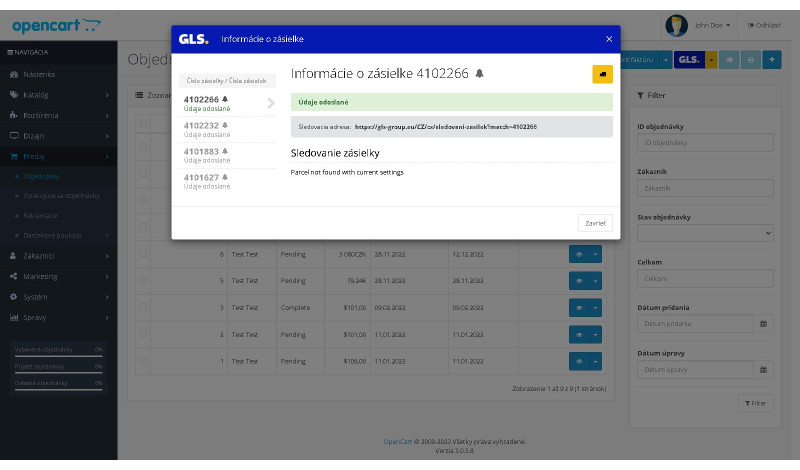This screenshot has height=470, width=800.
Task: Click the ID objednávky filter field
Action: (x=705, y=142)
